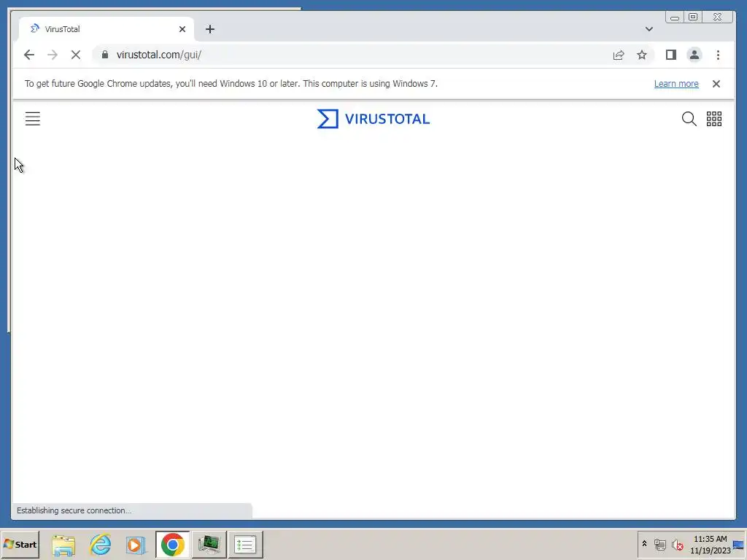Select the VirusTotal tab
Viewport: 747px width, 560px height.
[106, 29]
